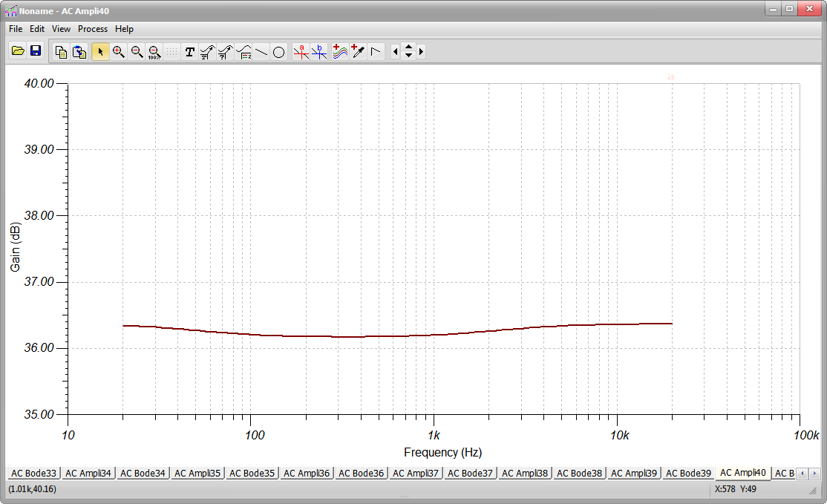
Task: Click the curve query label tool
Action: pyautogui.click(x=225, y=52)
